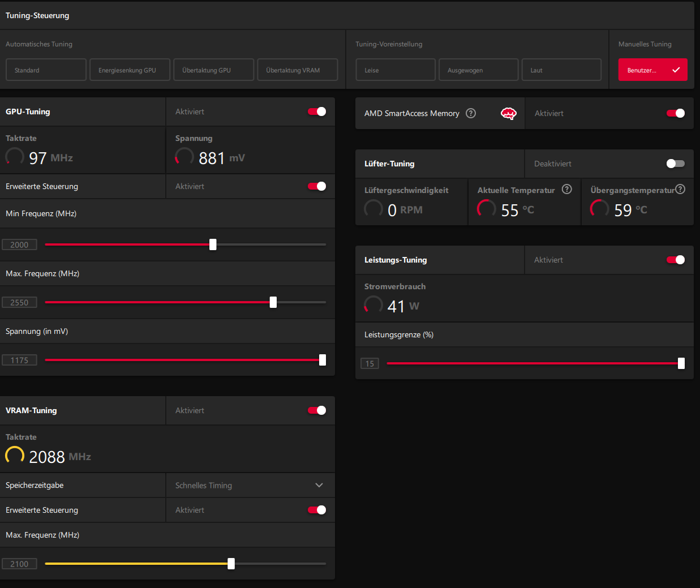The width and height of the screenshot is (700, 588).
Task: Click the Übergangstemperatur gauge dial
Action: pos(600,209)
